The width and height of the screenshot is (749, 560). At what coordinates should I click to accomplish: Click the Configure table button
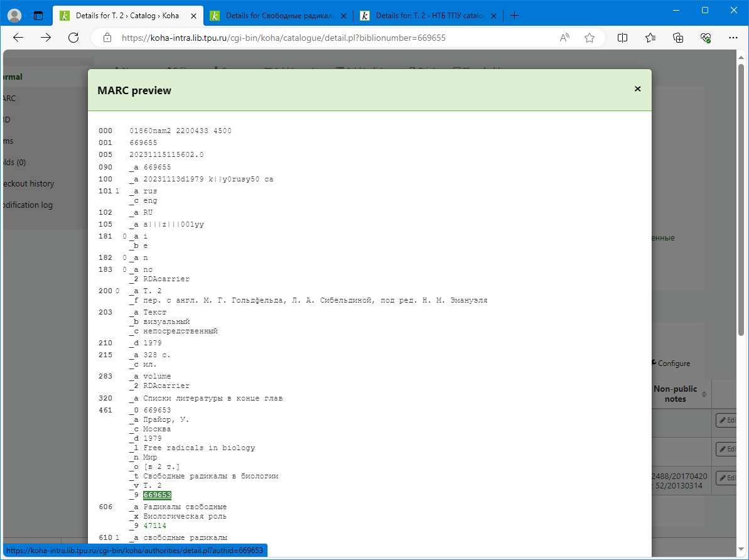[670, 363]
